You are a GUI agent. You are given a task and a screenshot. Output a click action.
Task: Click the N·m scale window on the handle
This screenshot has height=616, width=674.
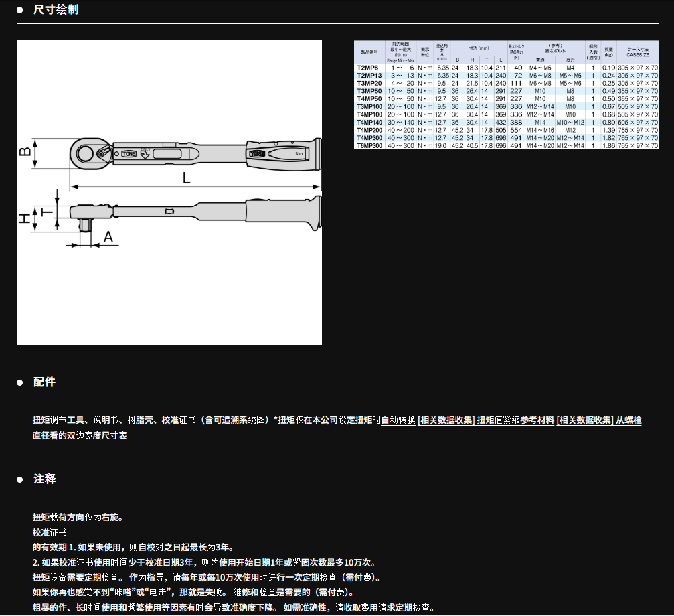281,154
